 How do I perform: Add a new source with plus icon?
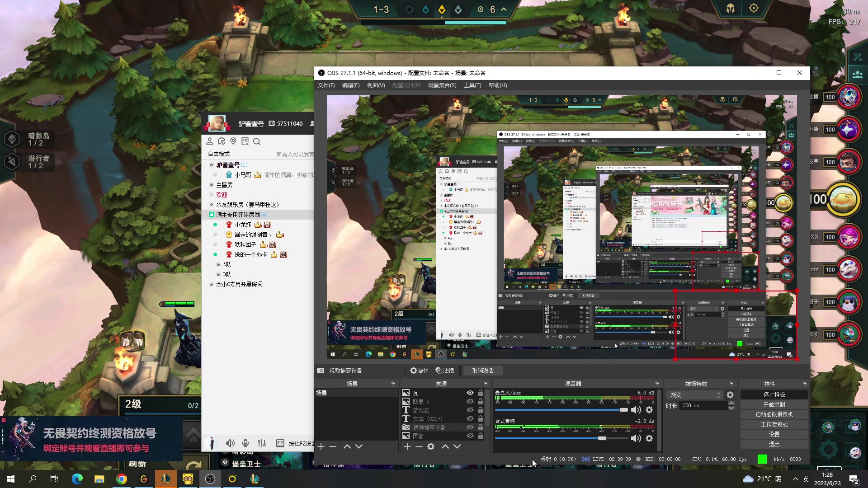click(407, 446)
